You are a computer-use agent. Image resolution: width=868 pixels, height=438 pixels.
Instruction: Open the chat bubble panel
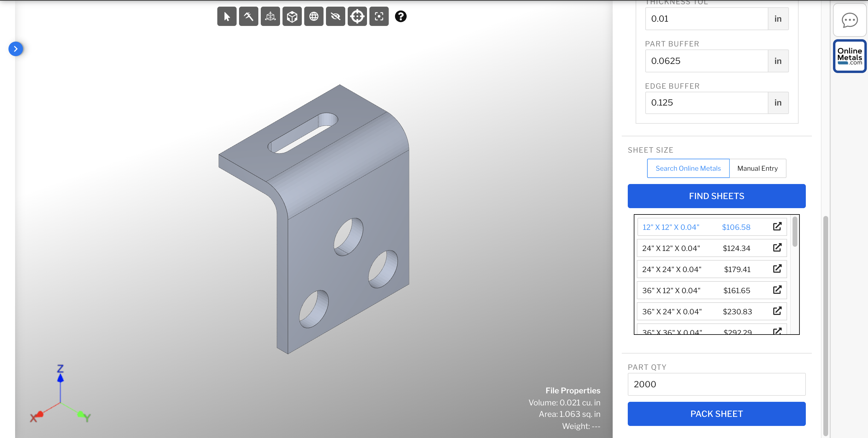[850, 20]
